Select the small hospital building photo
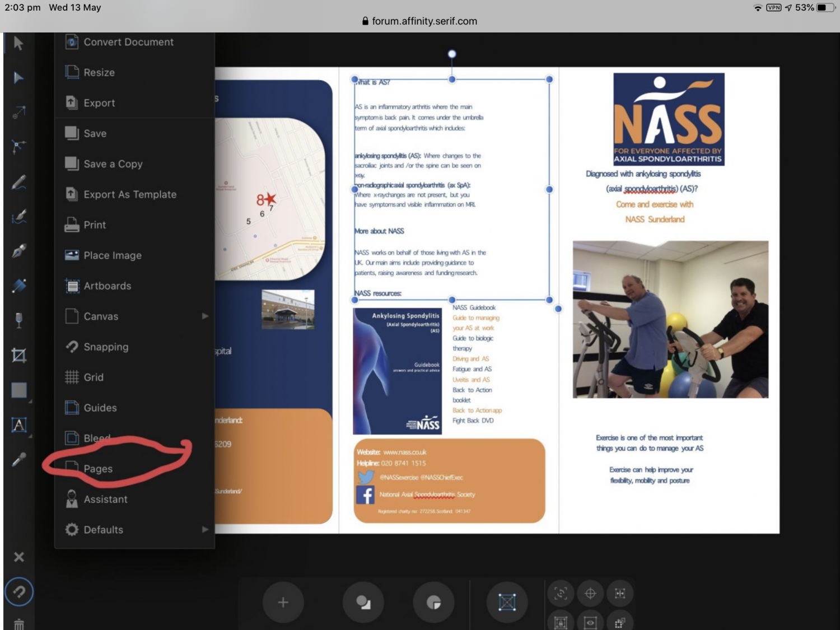Viewport: 840px width, 630px height. coord(288,309)
